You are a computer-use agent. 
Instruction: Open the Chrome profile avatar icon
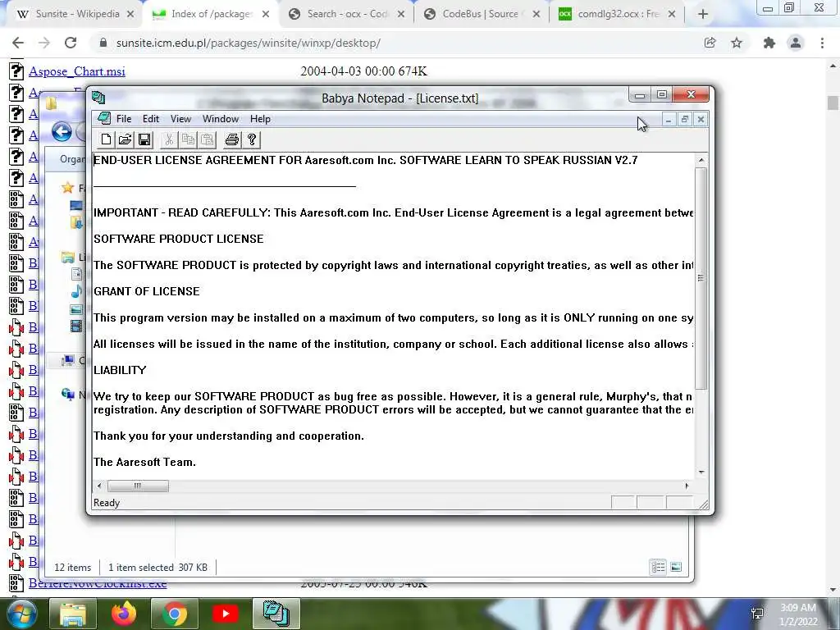(x=796, y=43)
